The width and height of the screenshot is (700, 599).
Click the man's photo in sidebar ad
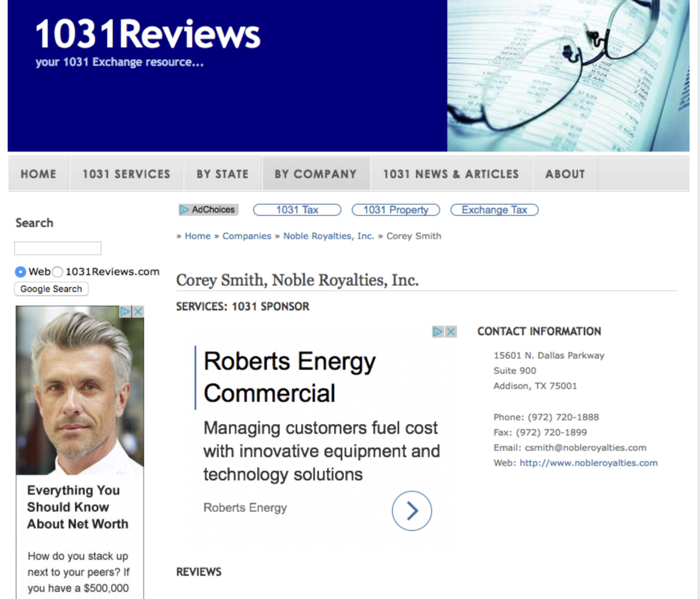(80, 392)
